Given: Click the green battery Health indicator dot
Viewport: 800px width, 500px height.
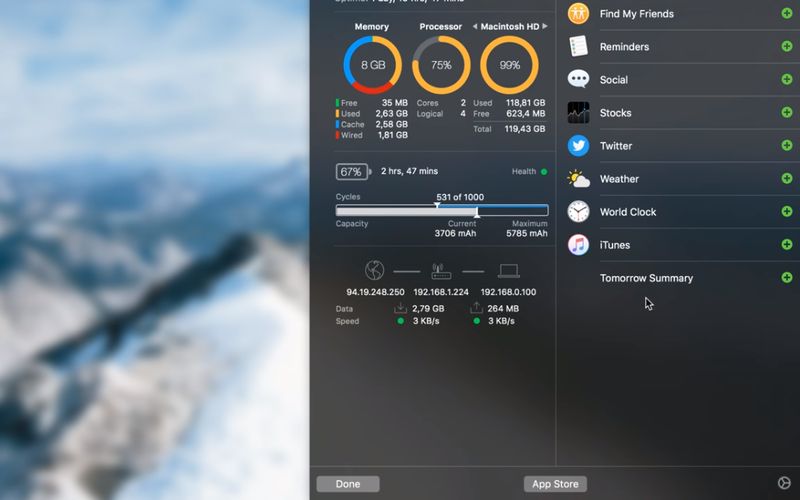Looking at the screenshot, I should (544, 172).
